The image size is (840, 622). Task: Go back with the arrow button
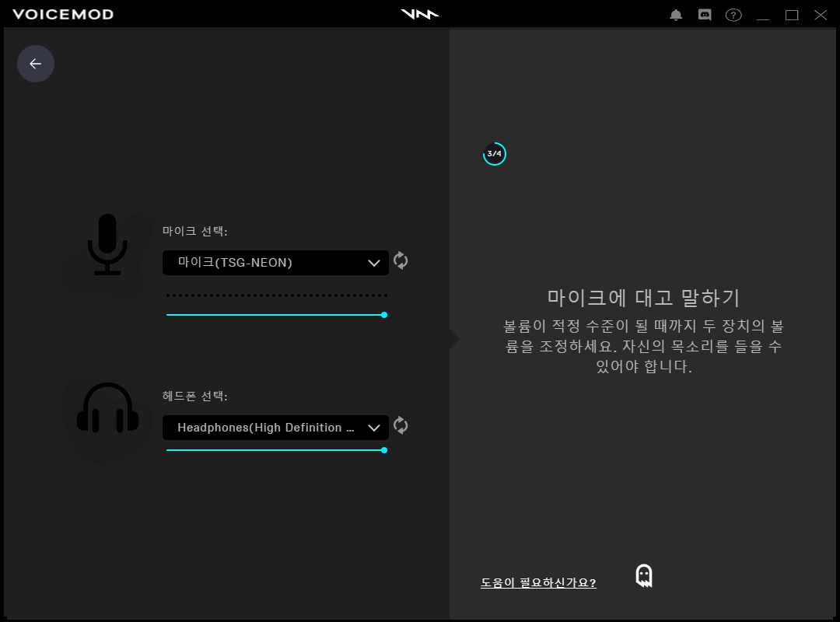[35, 64]
